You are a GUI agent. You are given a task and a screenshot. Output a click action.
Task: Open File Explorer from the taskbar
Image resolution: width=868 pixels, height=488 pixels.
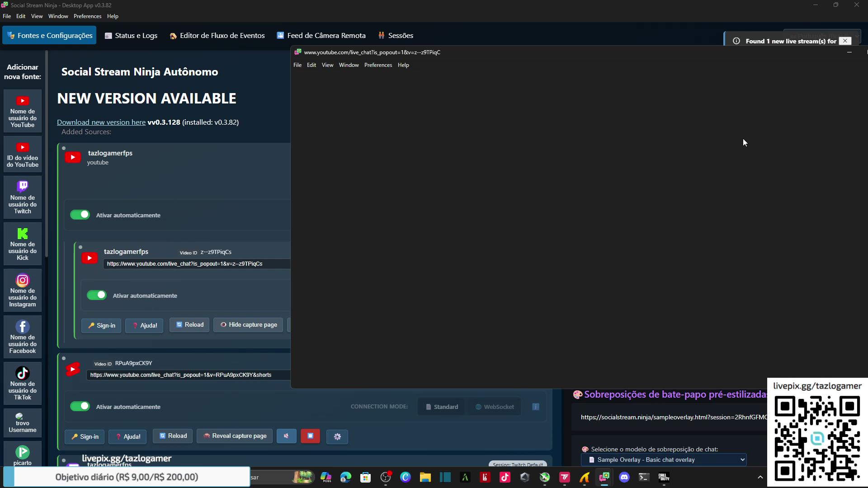425,477
